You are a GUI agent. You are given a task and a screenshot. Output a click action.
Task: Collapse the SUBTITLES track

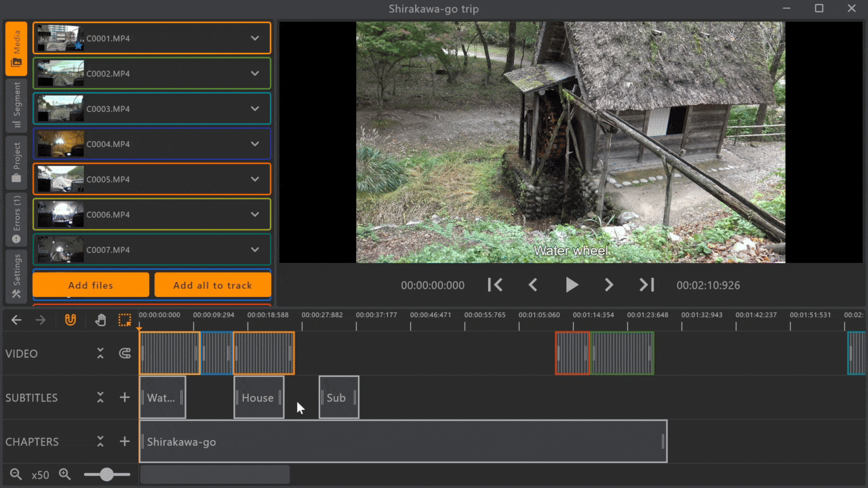pyautogui.click(x=100, y=398)
